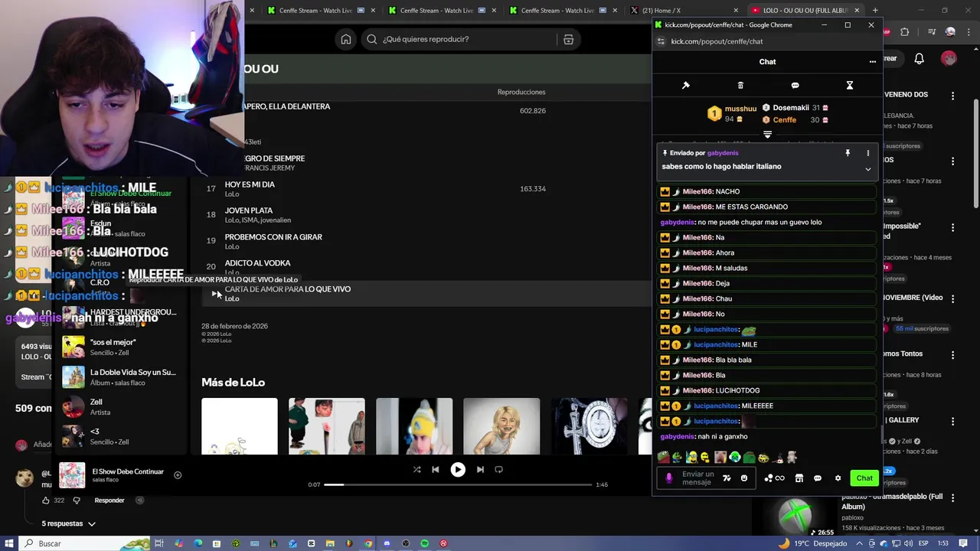The height and width of the screenshot is (551, 980).
Task: Open the yellow beanie album in Más de LoLo
Action: pos(414,426)
